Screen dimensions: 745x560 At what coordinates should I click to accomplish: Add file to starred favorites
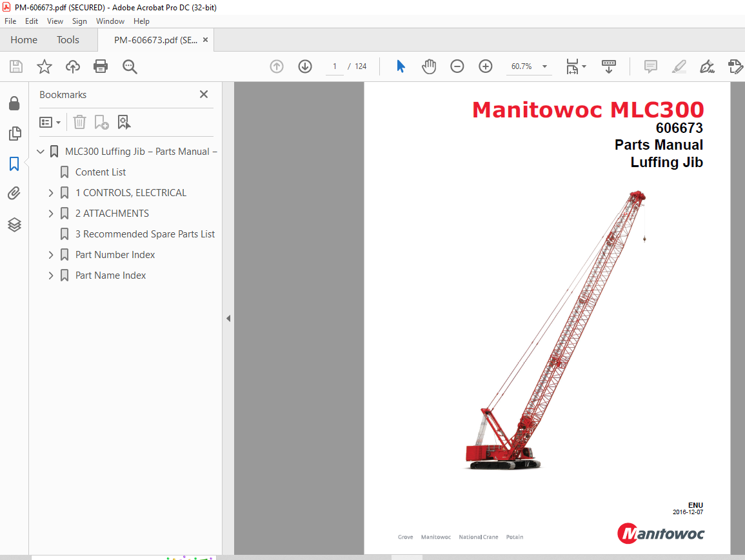pos(45,66)
